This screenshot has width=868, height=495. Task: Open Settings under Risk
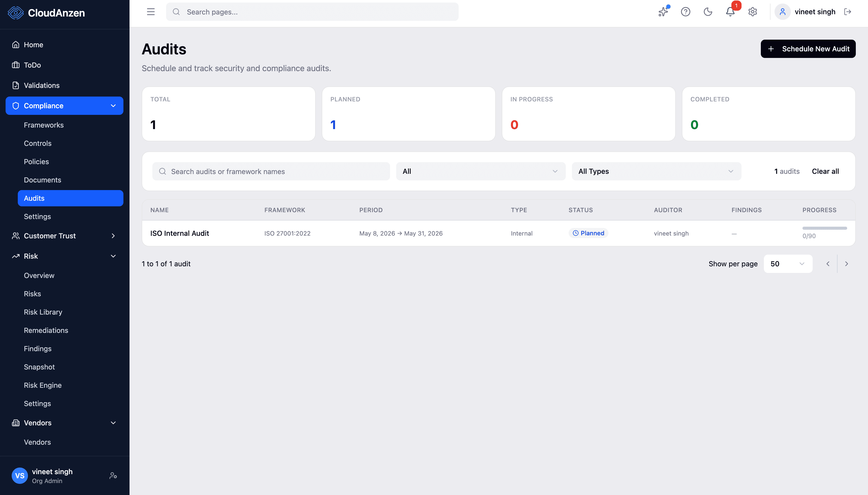37,404
